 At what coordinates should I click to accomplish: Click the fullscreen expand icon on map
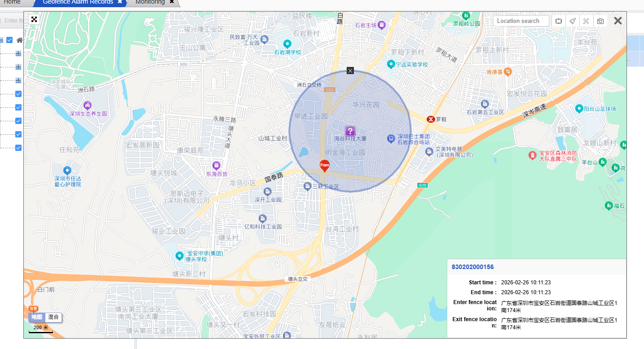(x=34, y=19)
